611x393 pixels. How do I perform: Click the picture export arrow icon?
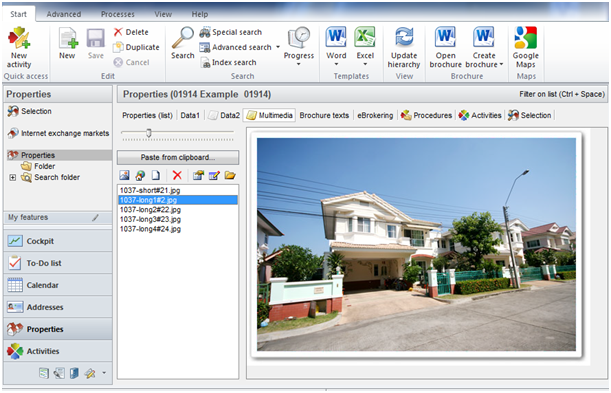pos(198,175)
